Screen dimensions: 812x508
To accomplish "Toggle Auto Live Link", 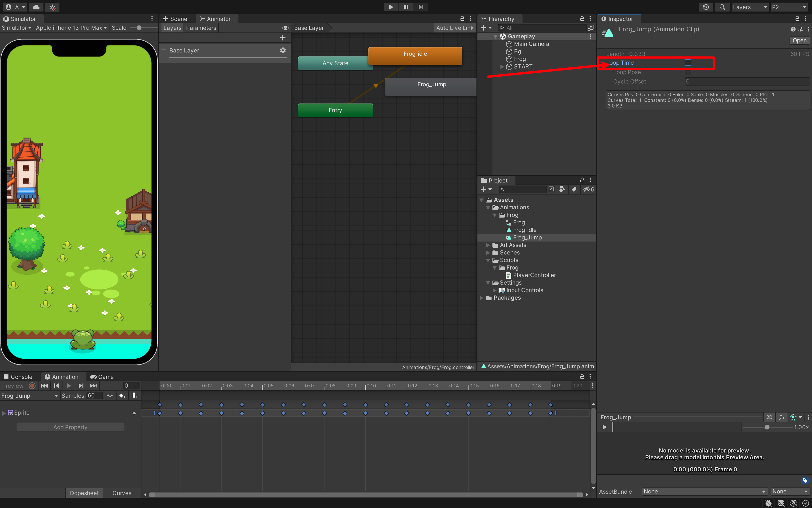I will pyautogui.click(x=455, y=28).
